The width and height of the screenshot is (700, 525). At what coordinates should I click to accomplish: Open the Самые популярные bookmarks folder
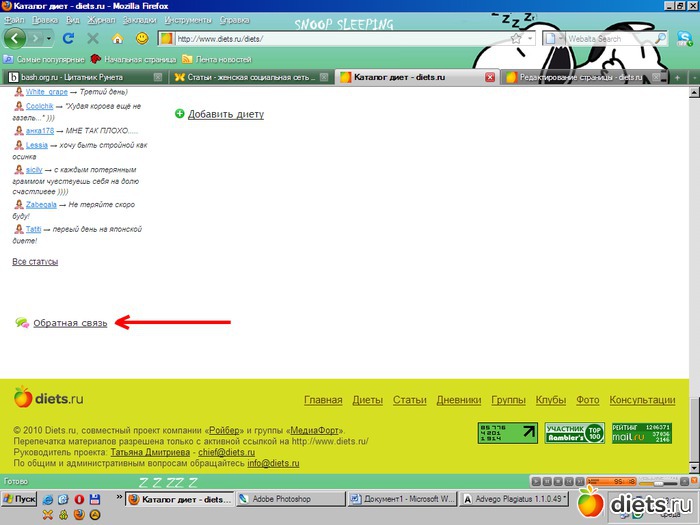coord(44,59)
